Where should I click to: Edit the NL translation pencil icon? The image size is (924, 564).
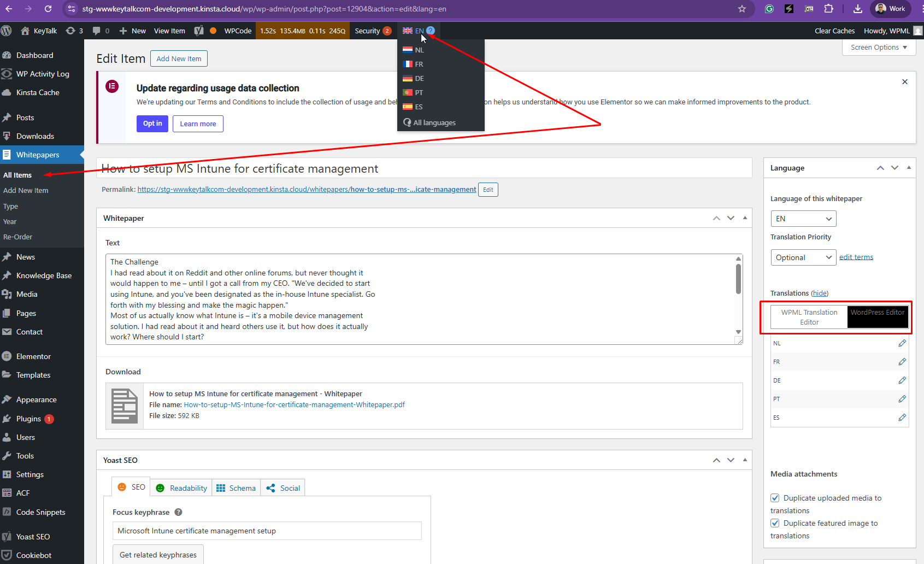pyautogui.click(x=902, y=343)
